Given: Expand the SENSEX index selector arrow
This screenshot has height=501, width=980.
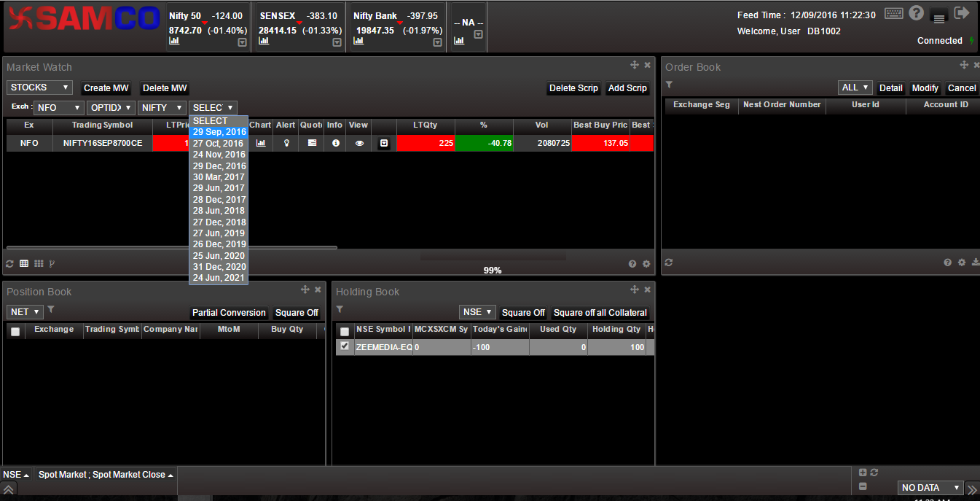Looking at the screenshot, I should point(337,43).
